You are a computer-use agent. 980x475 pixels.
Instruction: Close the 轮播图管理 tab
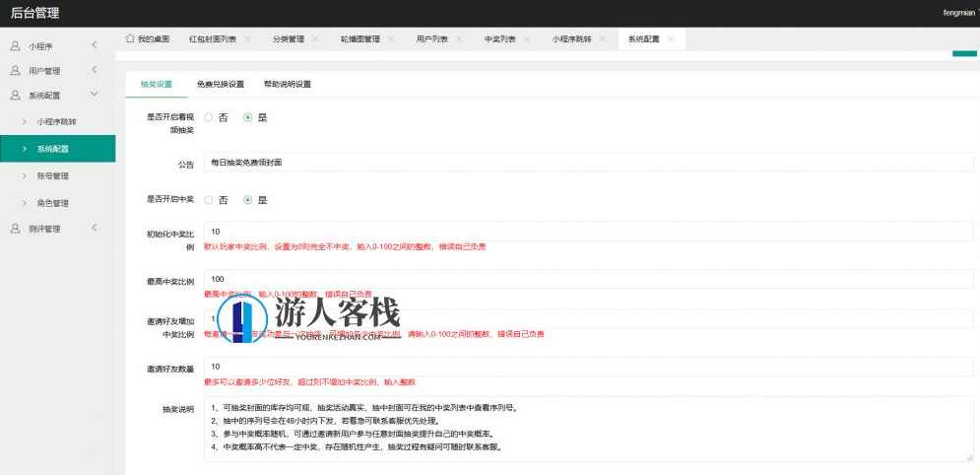tap(391, 38)
